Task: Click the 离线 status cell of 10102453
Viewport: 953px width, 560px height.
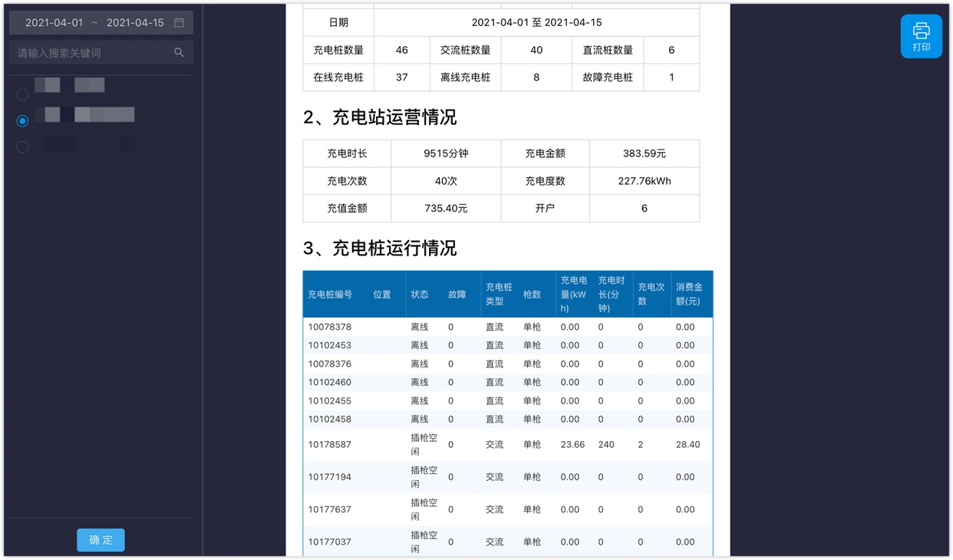Action: click(x=420, y=344)
